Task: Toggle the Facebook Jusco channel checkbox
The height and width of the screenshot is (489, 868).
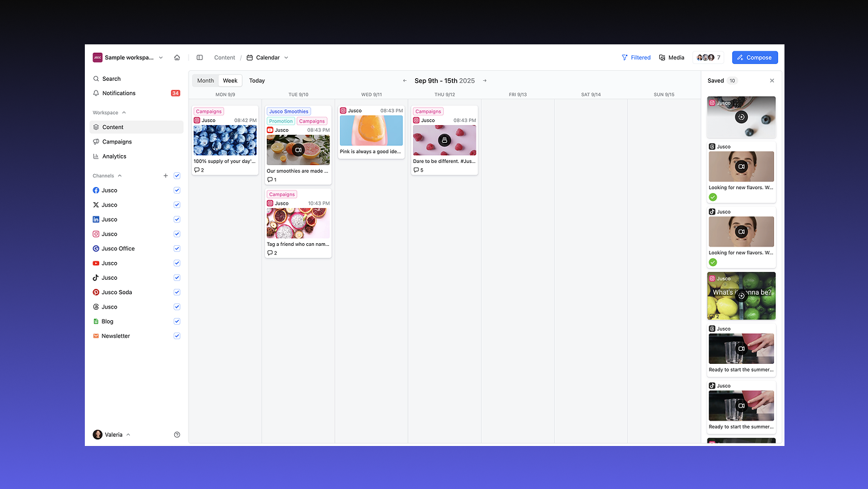Action: click(177, 190)
